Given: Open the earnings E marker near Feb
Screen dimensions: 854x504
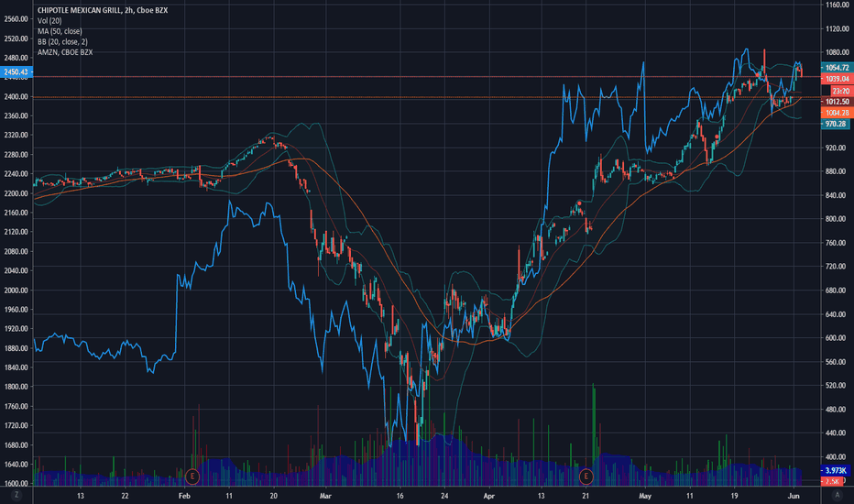Looking at the screenshot, I should pos(192,477).
